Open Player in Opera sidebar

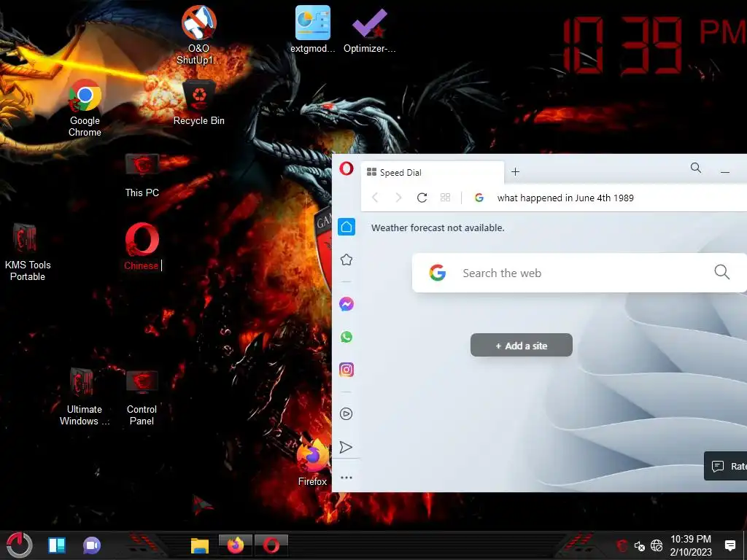pyautogui.click(x=347, y=414)
